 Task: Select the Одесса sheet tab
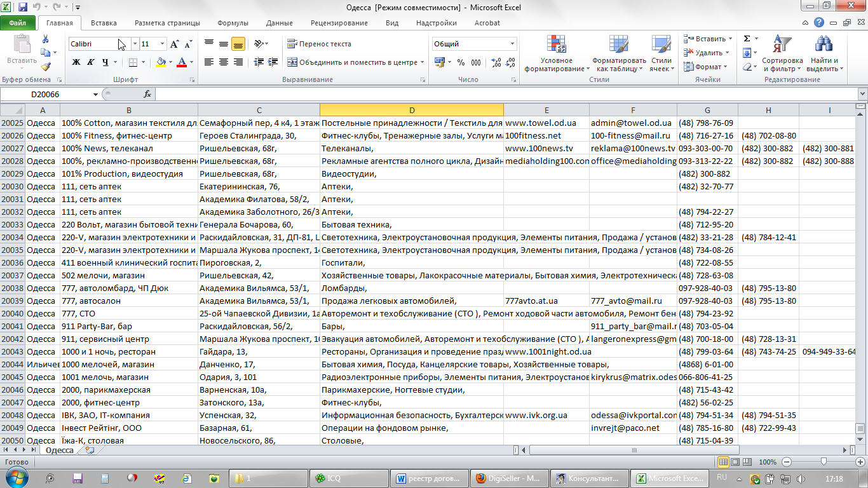(x=60, y=450)
